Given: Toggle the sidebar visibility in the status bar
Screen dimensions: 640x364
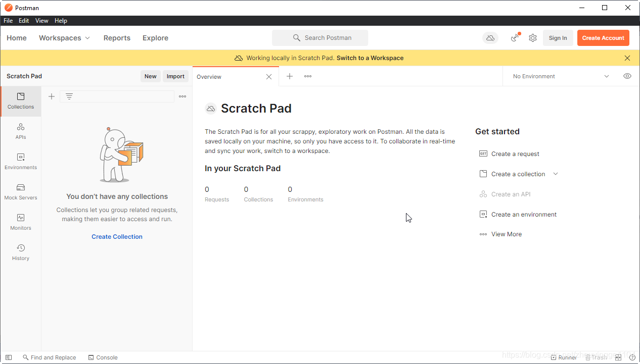Looking at the screenshot, I should [x=8, y=357].
